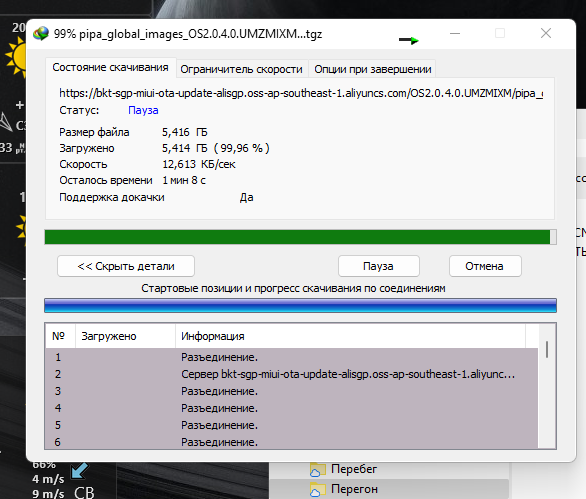Click the Скрыть детали button
Screen dimensions: 586x499
pyautogui.click(x=126, y=266)
